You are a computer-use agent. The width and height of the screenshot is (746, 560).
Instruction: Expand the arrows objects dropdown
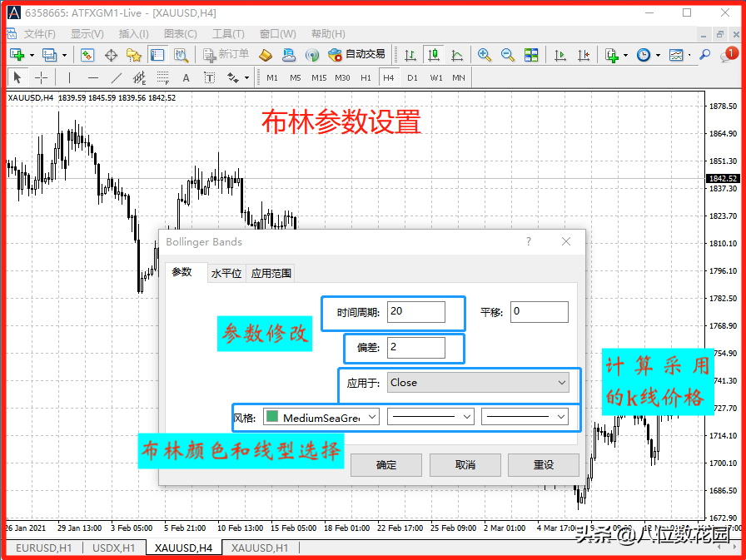(246, 78)
